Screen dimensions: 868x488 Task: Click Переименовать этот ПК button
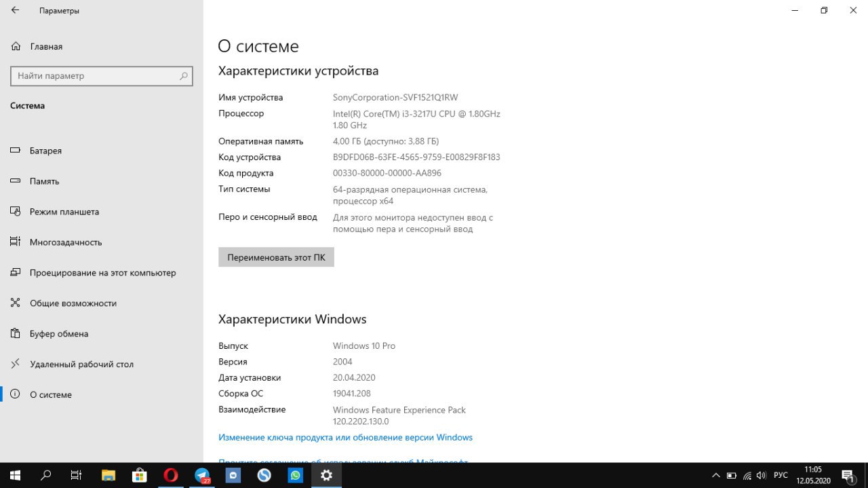tap(276, 257)
